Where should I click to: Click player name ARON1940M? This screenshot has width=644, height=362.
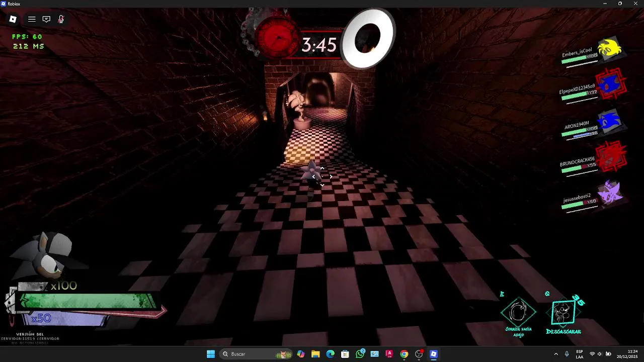coord(577,125)
